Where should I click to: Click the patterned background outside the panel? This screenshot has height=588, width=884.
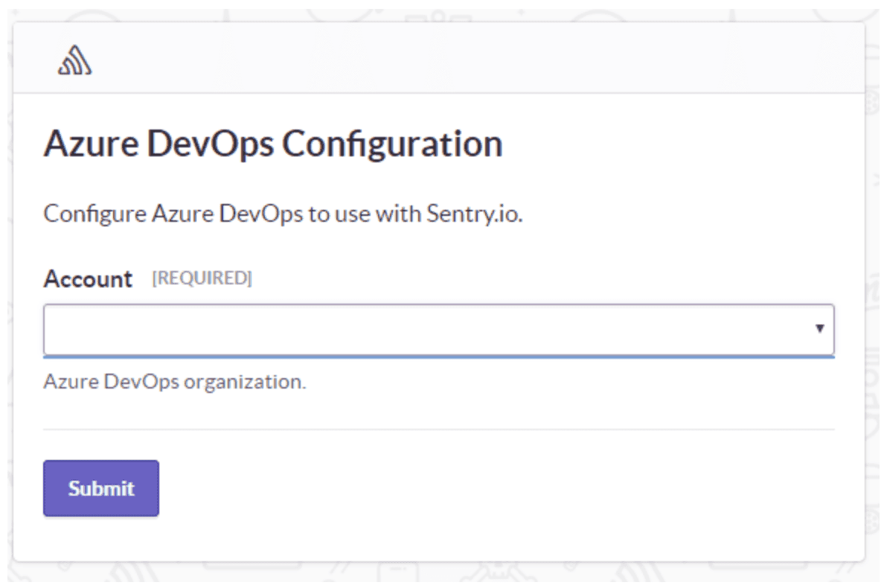pos(875,298)
